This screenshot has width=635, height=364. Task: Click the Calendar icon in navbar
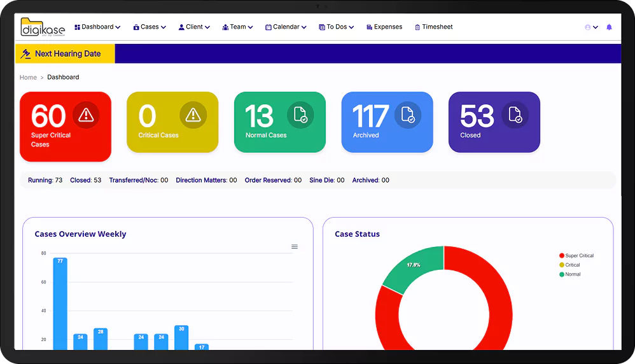point(268,27)
